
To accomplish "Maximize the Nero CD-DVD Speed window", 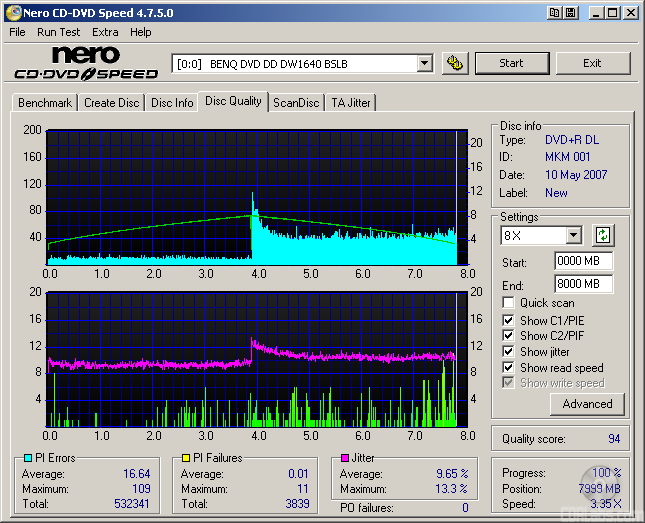I will coord(612,13).
